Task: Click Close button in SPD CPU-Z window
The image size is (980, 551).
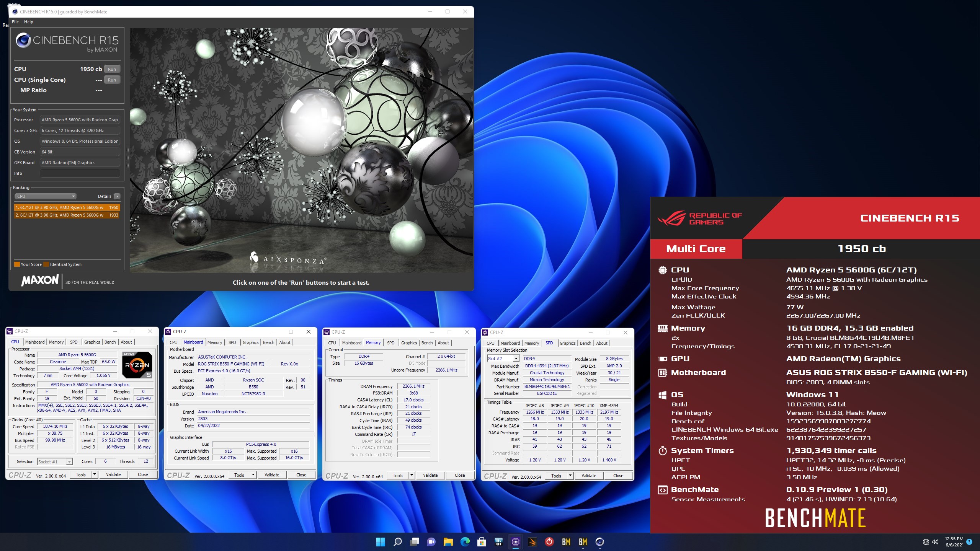Action: [x=618, y=476]
